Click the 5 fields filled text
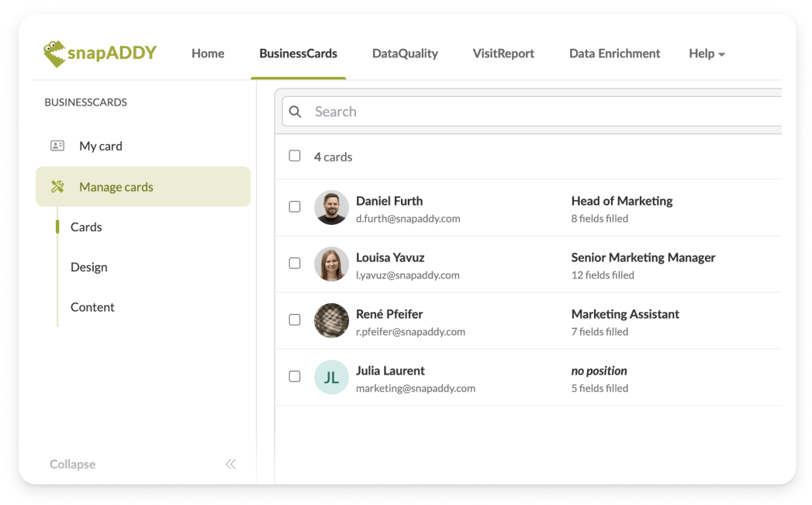This screenshot has height=505, width=812. pos(599,389)
